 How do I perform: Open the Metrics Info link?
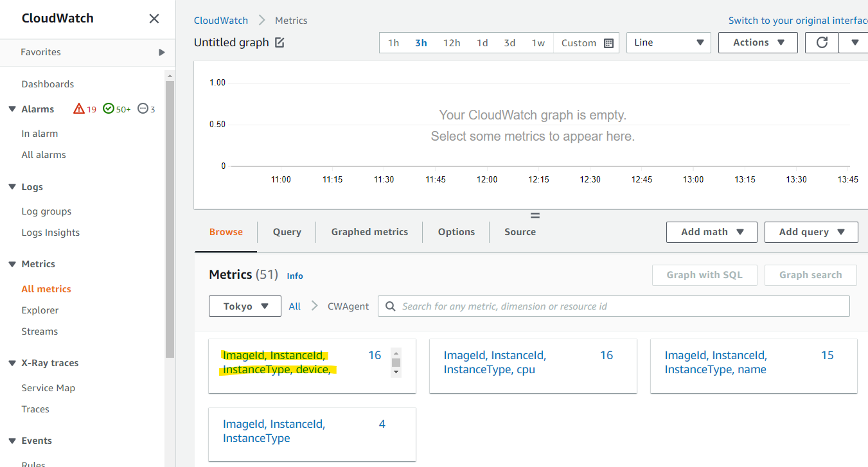coord(295,276)
